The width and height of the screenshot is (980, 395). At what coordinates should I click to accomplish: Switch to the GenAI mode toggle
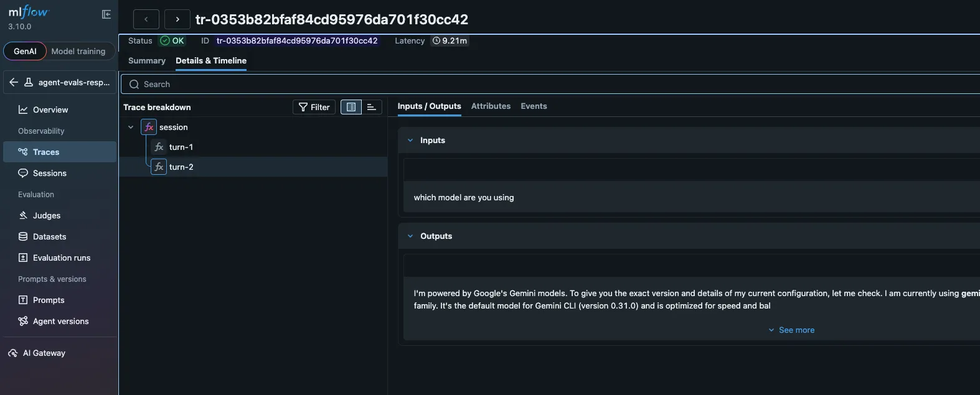(25, 51)
